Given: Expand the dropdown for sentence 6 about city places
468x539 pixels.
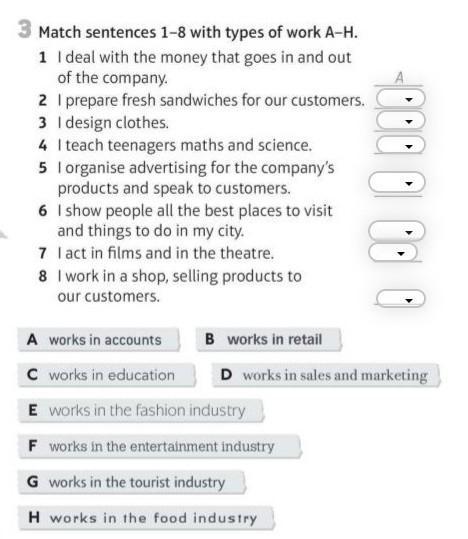Looking at the screenshot, I should [397, 231].
